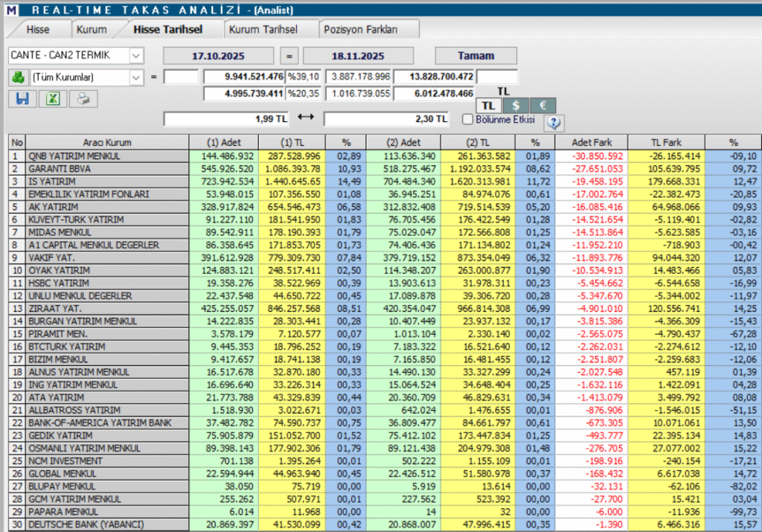Enable the Bölünme Etkisi checkbox

click(x=467, y=119)
